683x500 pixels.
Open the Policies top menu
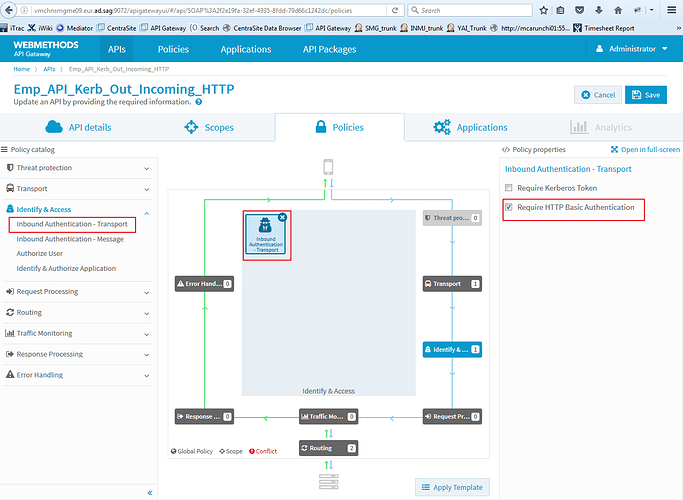click(173, 49)
